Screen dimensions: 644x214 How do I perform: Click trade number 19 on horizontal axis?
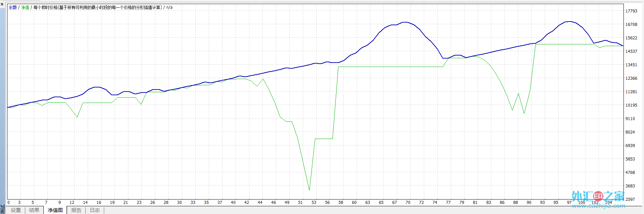click(x=112, y=203)
